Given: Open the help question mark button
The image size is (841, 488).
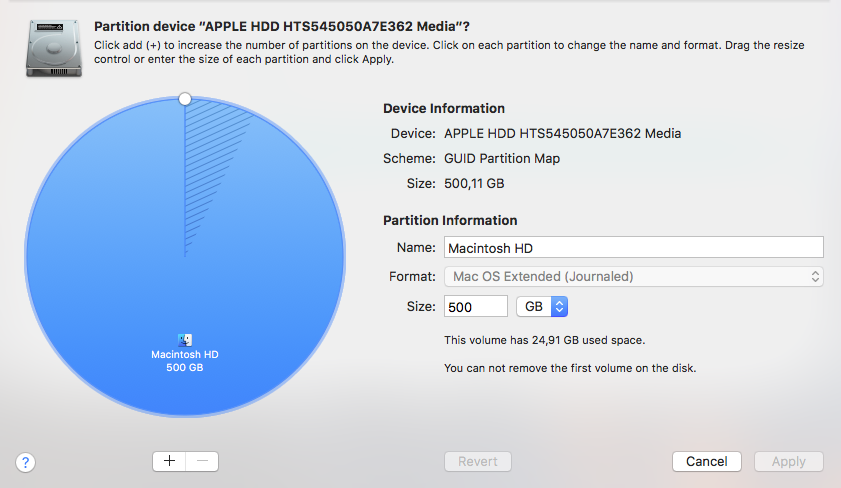Looking at the screenshot, I should pyautogui.click(x=25, y=462).
